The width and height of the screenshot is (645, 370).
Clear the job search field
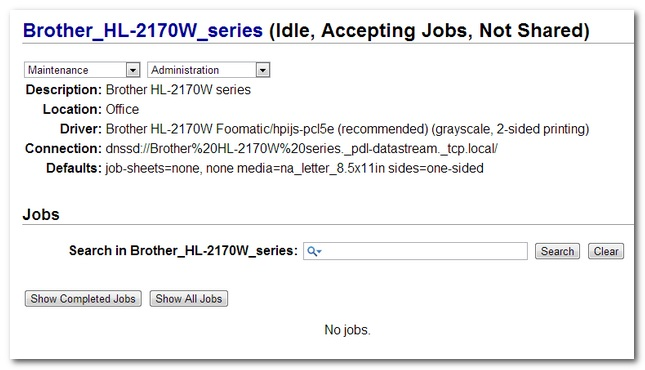606,251
